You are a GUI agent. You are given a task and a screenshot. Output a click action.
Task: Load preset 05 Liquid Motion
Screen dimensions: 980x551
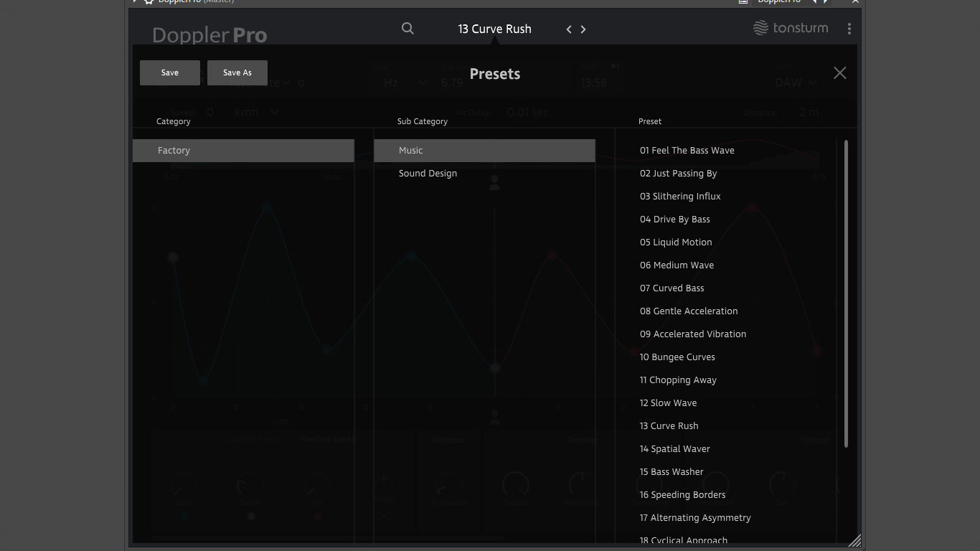tap(676, 242)
